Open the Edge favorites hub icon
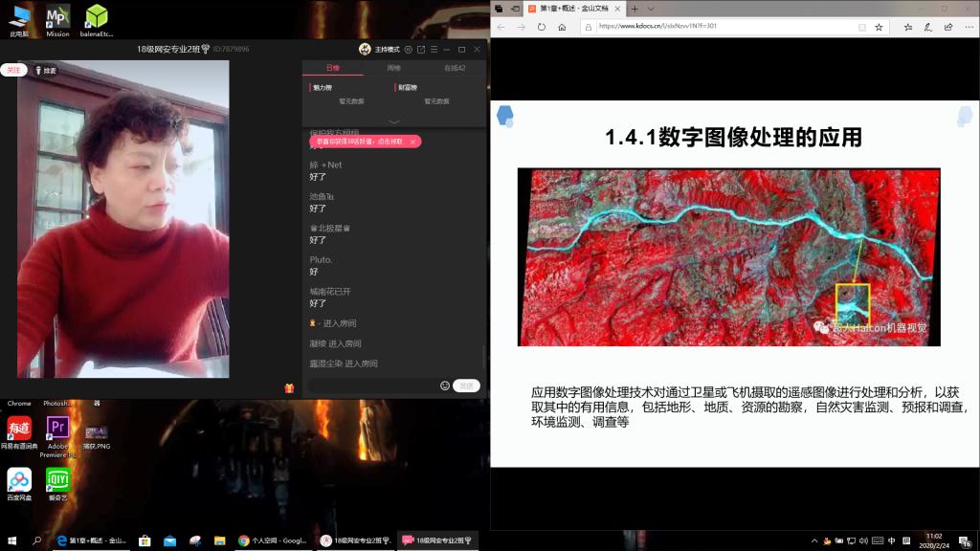This screenshot has height=551, width=980. [x=908, y=27]
